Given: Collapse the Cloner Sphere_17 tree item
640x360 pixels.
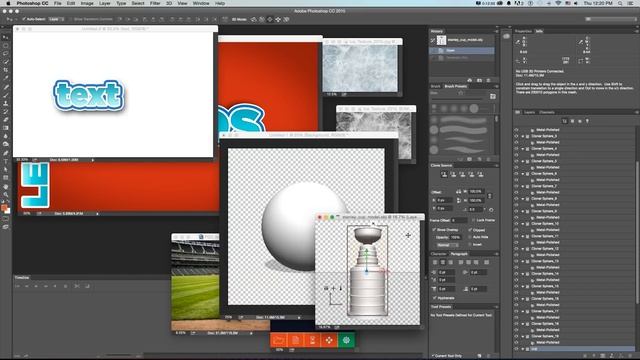Looking at the screenshot, I should point(522,311).
